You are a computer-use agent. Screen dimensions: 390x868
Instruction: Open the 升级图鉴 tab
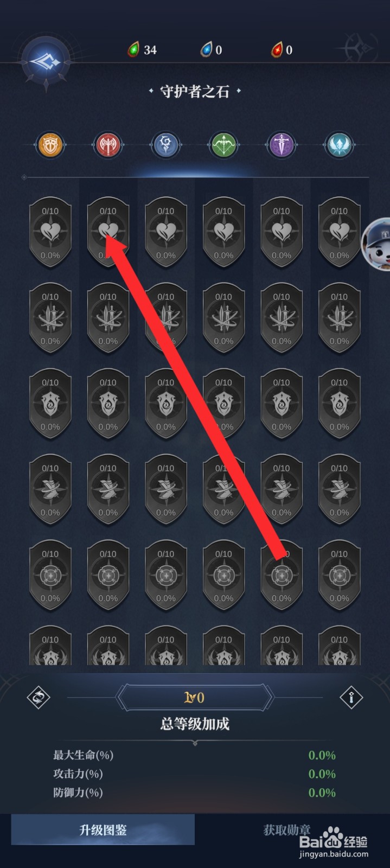(x=103, y=829)
